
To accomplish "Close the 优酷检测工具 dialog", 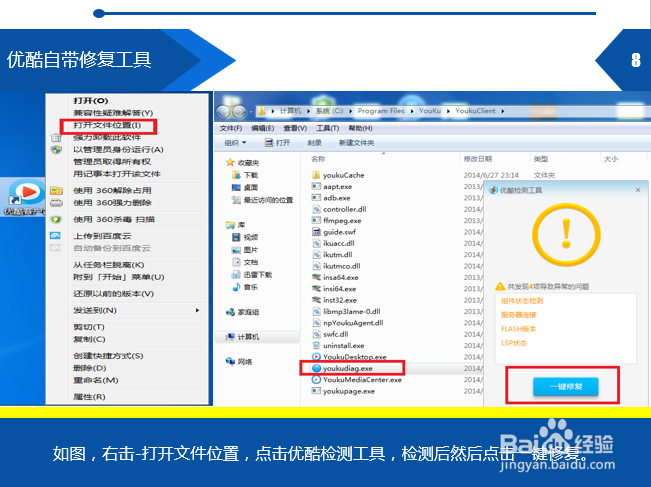I will (638, 190).
